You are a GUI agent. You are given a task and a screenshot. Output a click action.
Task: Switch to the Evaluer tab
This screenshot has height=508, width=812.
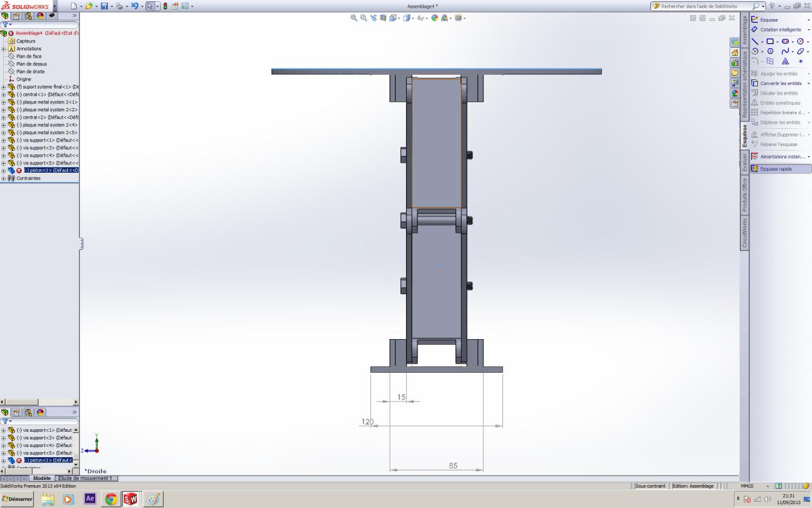pos(745,162)
